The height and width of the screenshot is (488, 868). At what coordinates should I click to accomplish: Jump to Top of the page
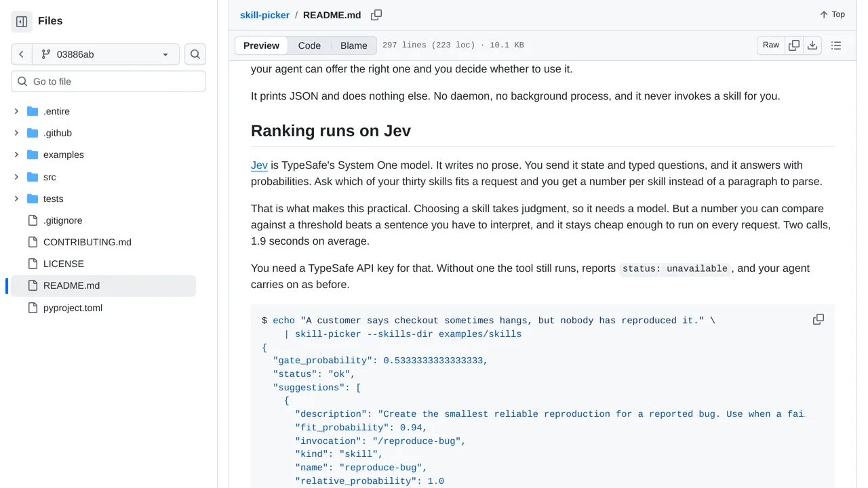point(832,14)
